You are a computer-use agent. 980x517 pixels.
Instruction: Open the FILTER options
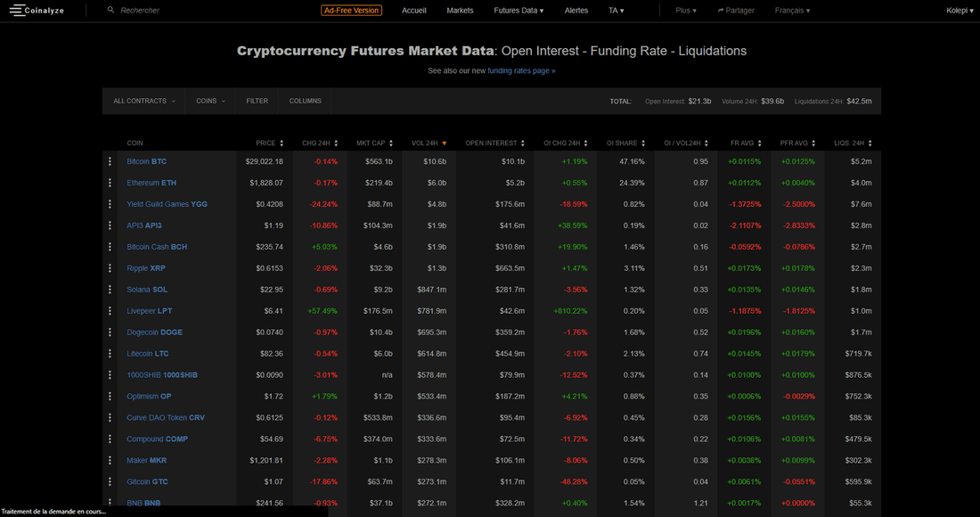[x=257, y=101]
